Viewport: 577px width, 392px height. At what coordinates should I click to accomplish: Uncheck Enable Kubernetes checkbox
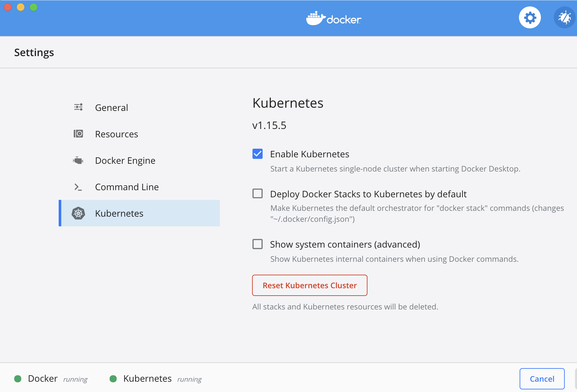(258, 154)
